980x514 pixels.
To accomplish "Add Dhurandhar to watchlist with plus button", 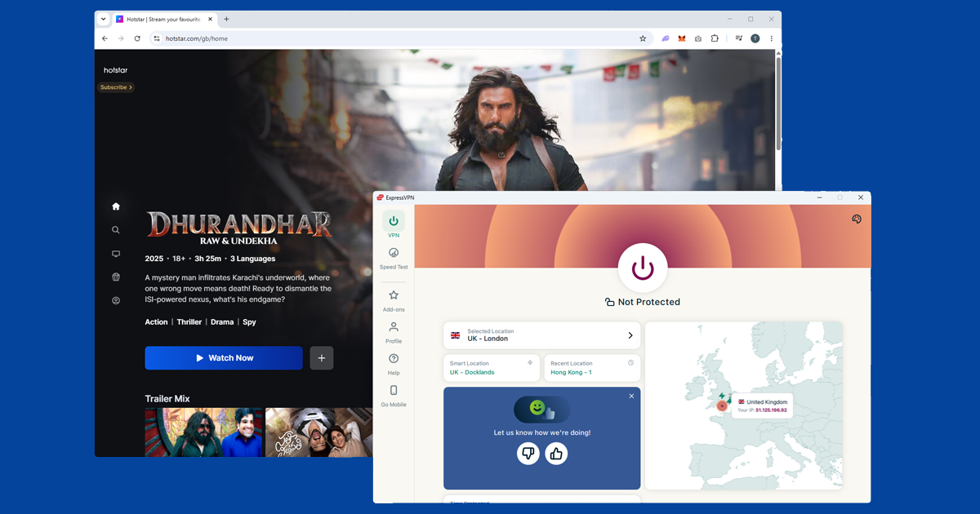I will (x=322, y=358).
